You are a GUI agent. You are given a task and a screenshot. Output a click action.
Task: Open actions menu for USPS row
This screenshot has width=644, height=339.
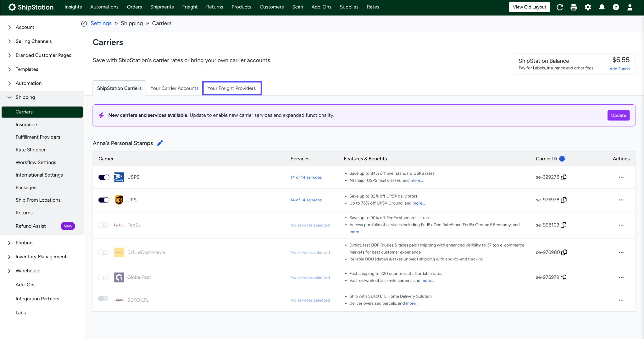click(621, 177)
